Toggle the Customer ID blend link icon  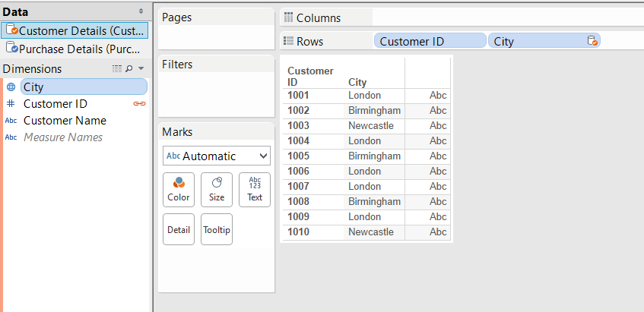click(140, 104)
